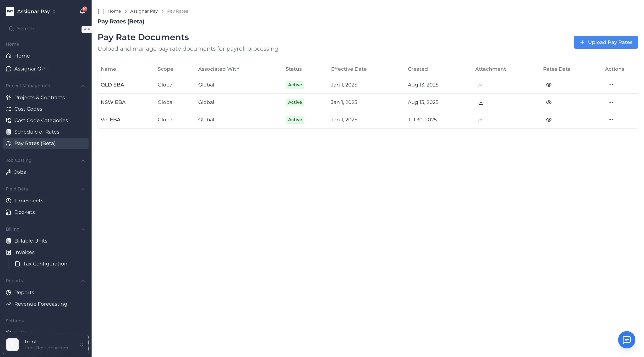View rates data for QLD EBA

tap(549, 85)
